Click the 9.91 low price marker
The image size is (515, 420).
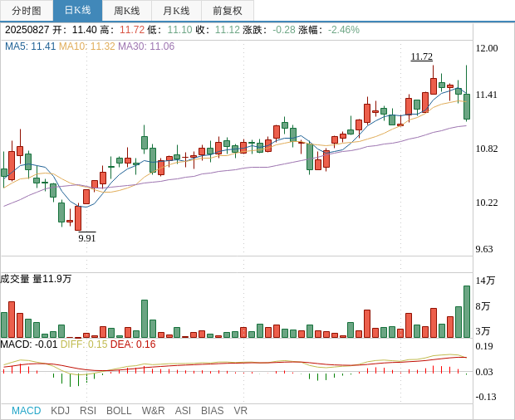click(87, 238)
